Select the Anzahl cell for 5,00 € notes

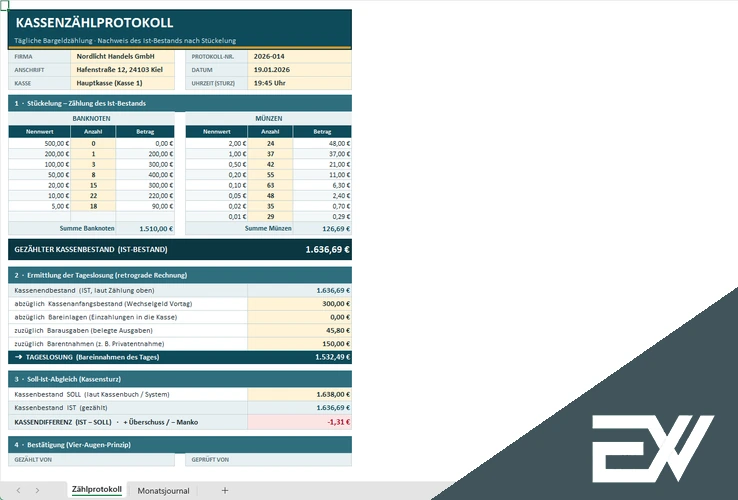tap(93, 206)
